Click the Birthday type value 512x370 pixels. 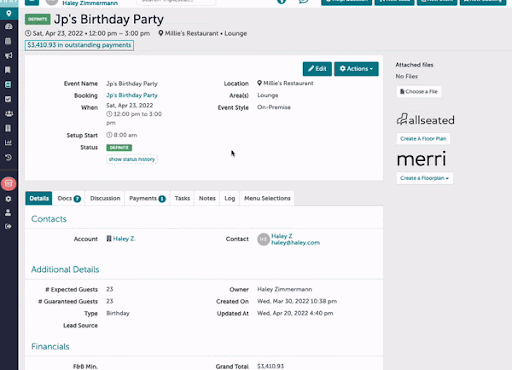pyautogui.click(x=118, y=313)
